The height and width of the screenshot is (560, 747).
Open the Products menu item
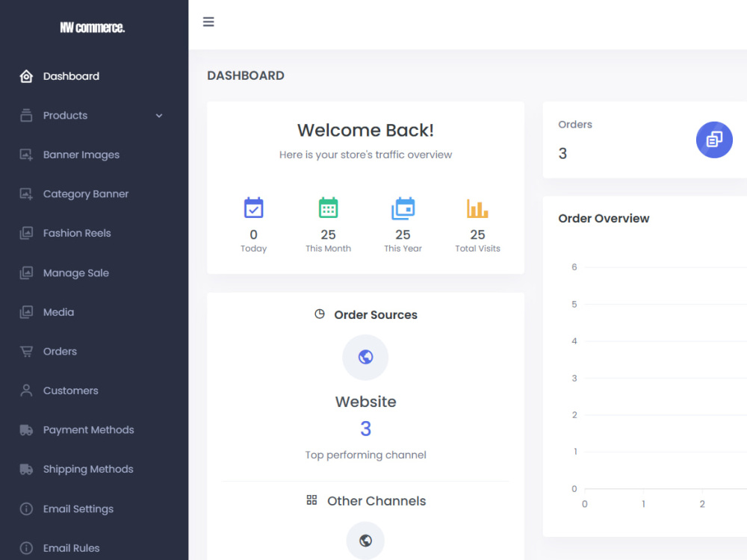tap(65, 115)
